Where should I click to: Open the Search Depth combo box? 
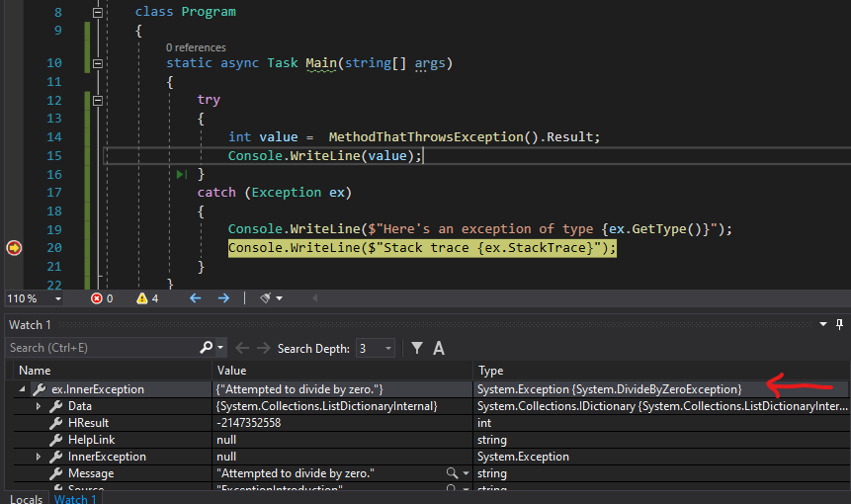pyautogui.click(x=375, y=348)
